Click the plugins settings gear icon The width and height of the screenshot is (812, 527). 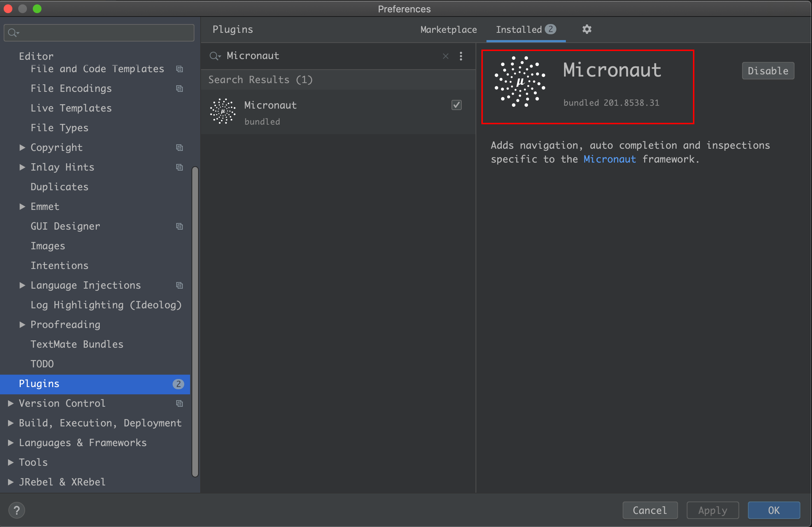click(x=587, y=29)
